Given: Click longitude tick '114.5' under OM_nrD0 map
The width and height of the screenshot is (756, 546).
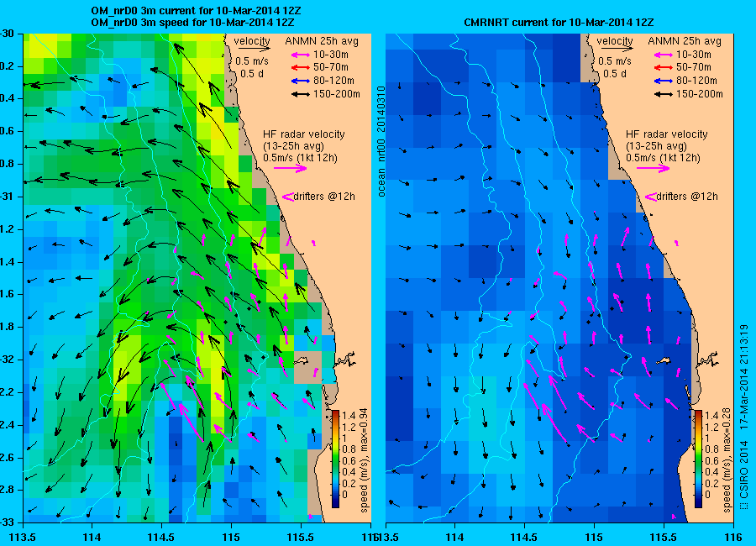Looking at the screenshot, I should (161, 537).
